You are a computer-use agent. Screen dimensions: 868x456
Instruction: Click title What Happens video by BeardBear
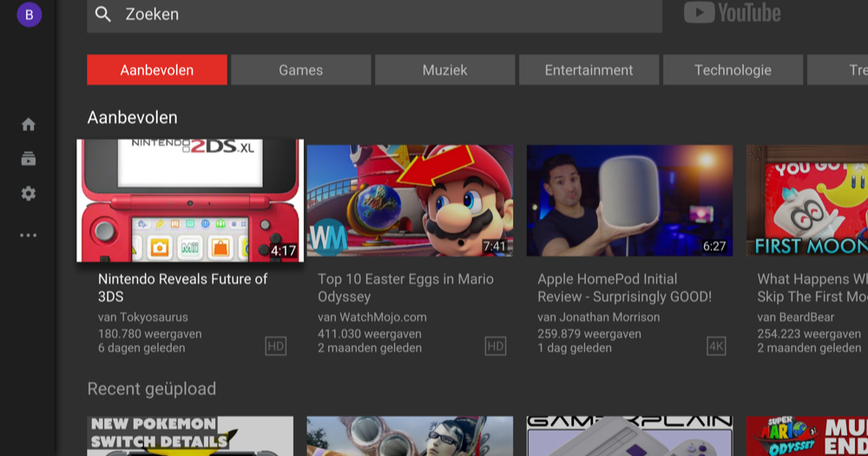tap(812, 287)
